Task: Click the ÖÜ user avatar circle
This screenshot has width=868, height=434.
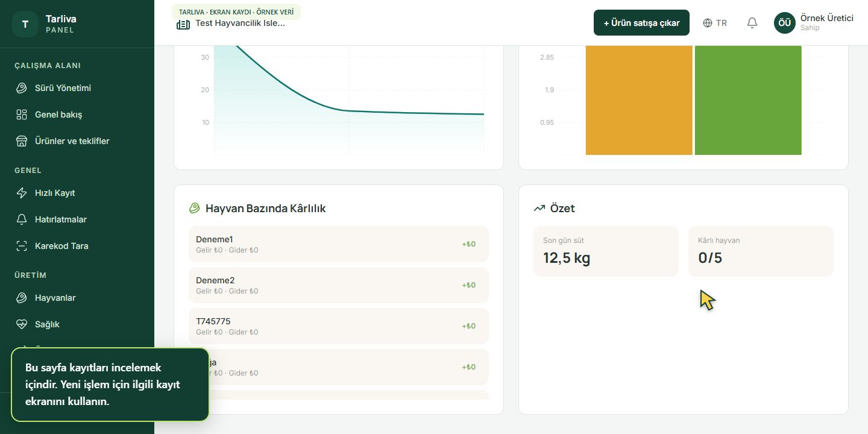Action: [785, 23]
